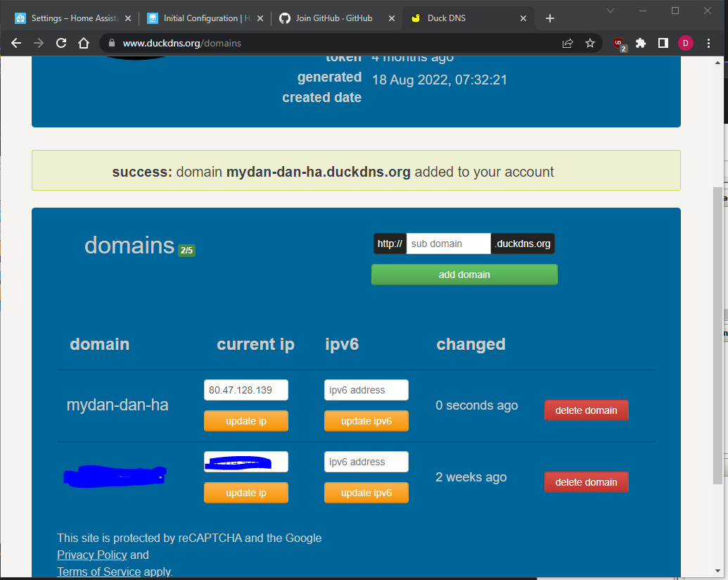Select the Duck DNS tab
The height and width of the screenshot is (580, 728).
click(x=466, y=18)
